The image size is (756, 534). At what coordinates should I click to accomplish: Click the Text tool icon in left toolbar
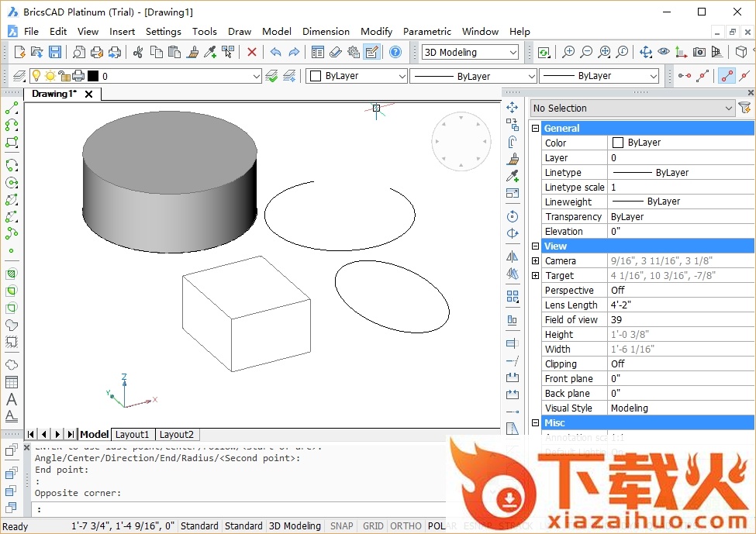point(12,400)
